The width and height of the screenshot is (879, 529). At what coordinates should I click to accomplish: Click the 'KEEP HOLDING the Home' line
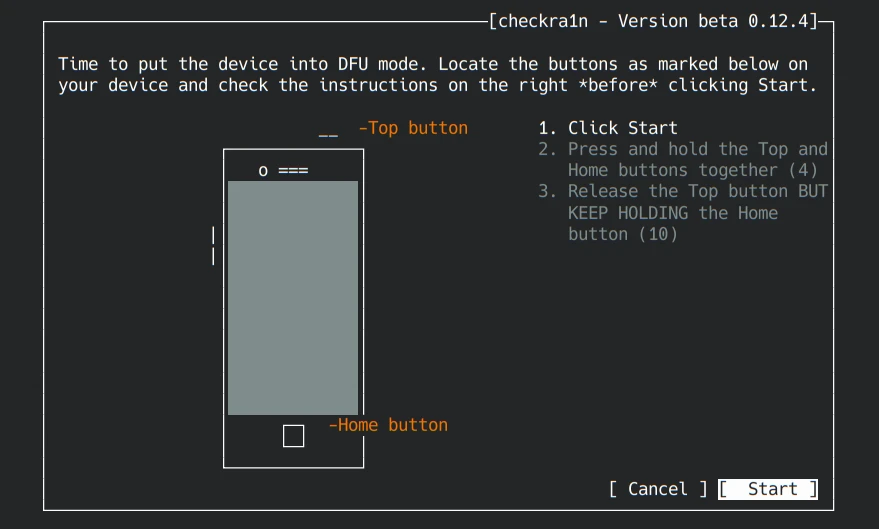(x=673, y=214)
